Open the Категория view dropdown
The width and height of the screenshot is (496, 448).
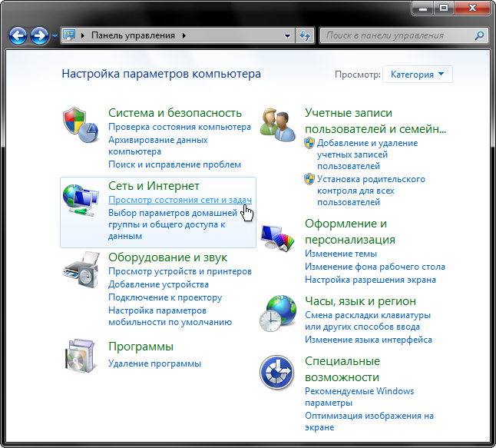417,75
